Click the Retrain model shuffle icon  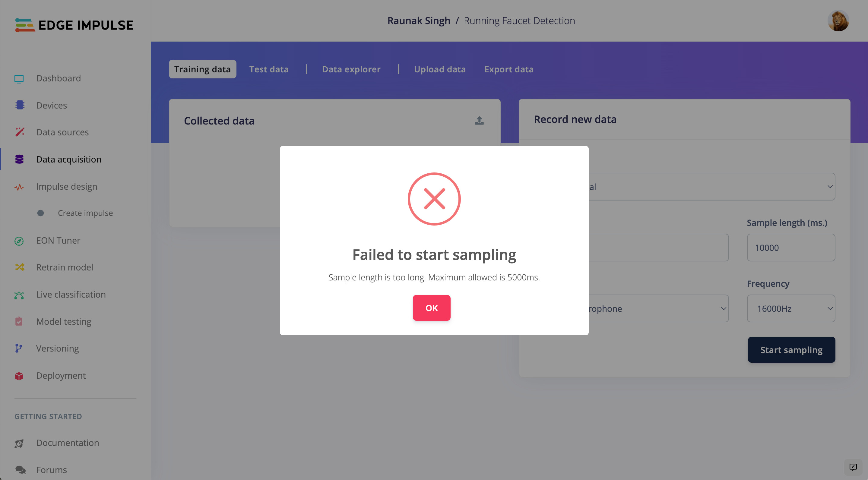point(20,267)
